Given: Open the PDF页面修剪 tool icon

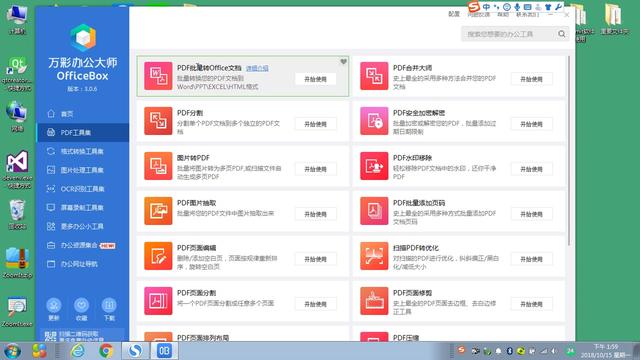Looking at the screenshot, I should 374,301.
